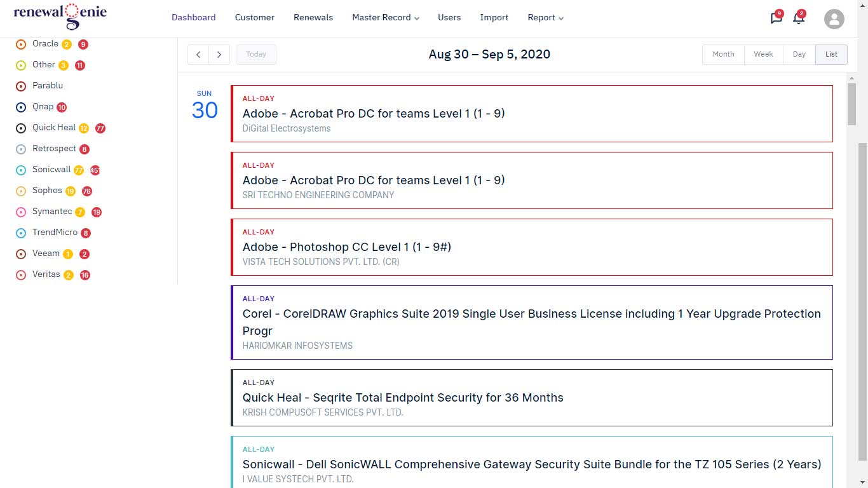The image size is (868, 488).
Task: Click the red badge 8 next to TrendMicro
Action: point(86,233)
